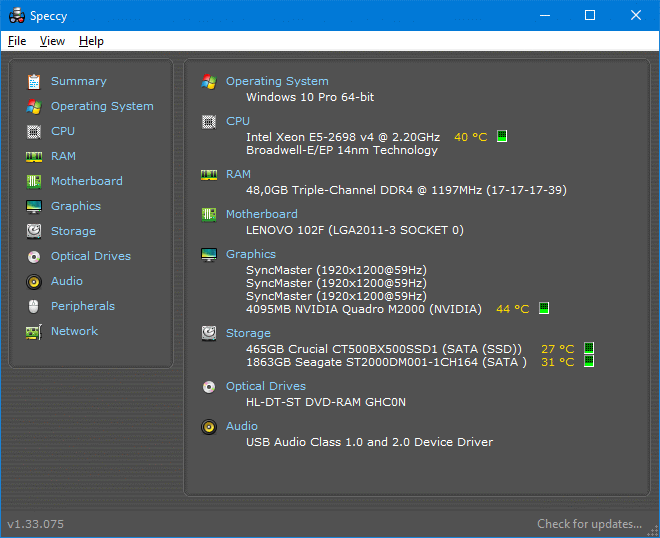
Task: Click the GPU temperature indicator beside 44 °C
Action: 544,308
